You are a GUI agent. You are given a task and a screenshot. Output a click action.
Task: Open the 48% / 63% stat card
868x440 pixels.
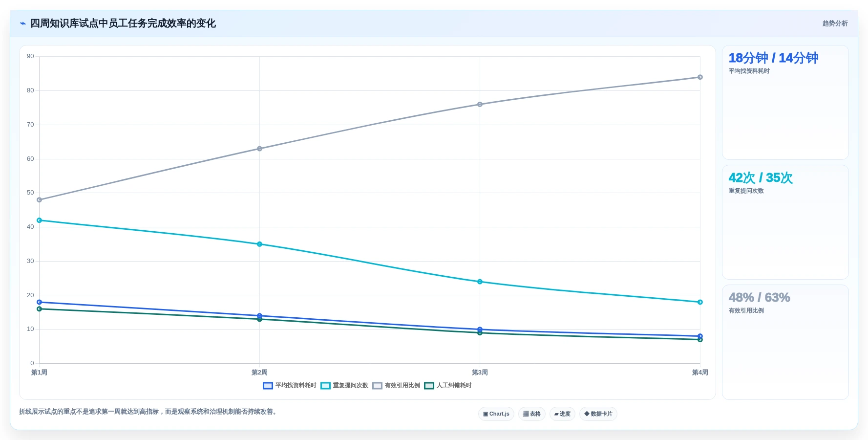(785, 342)
